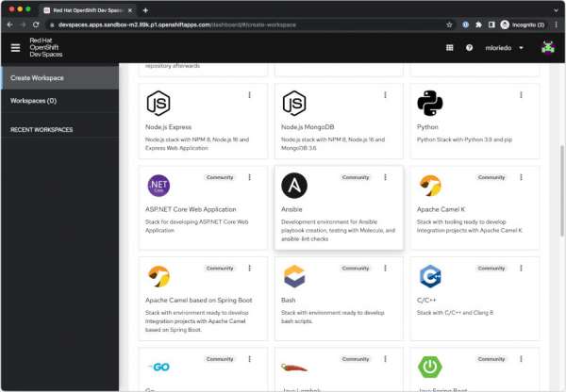Click the Go logo icon
The image size is (566, 392).
pos(158,367)
